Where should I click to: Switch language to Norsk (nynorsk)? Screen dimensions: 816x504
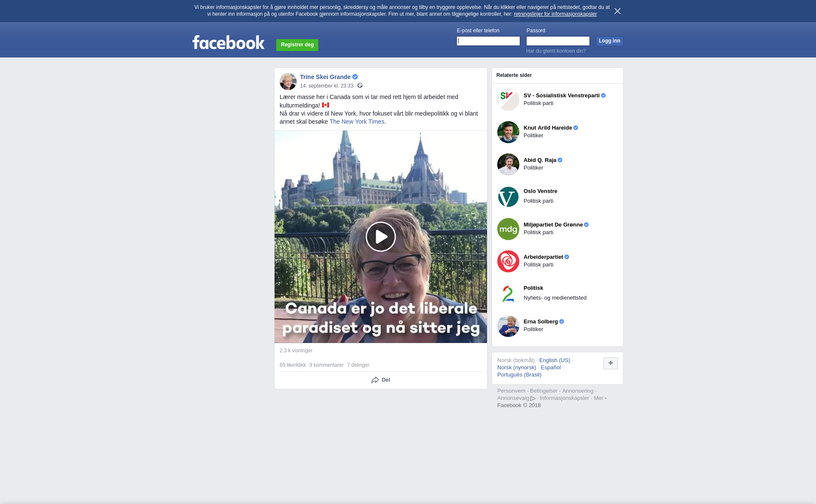click(517, 368)
